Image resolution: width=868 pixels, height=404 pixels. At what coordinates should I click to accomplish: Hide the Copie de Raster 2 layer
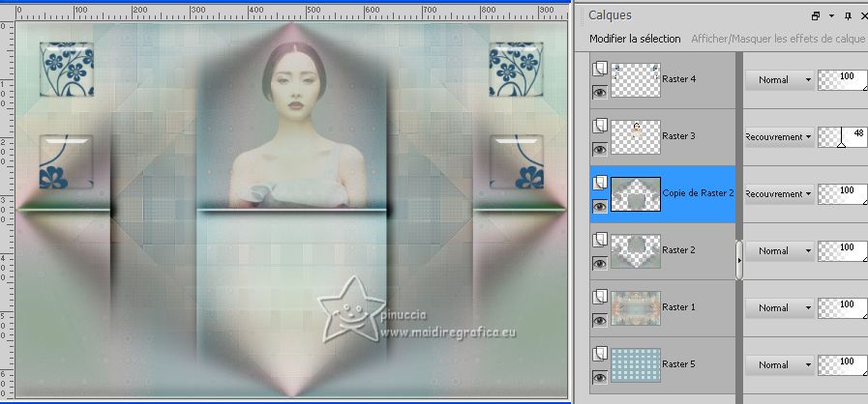tap(600, 206)
